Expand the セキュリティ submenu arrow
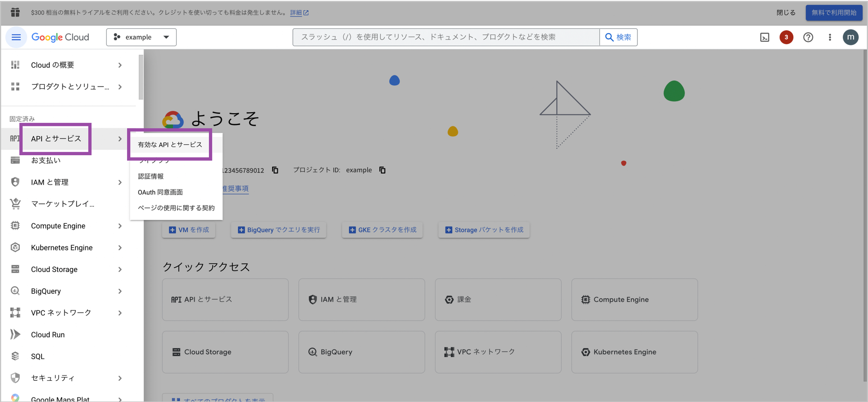 (120, 378)
